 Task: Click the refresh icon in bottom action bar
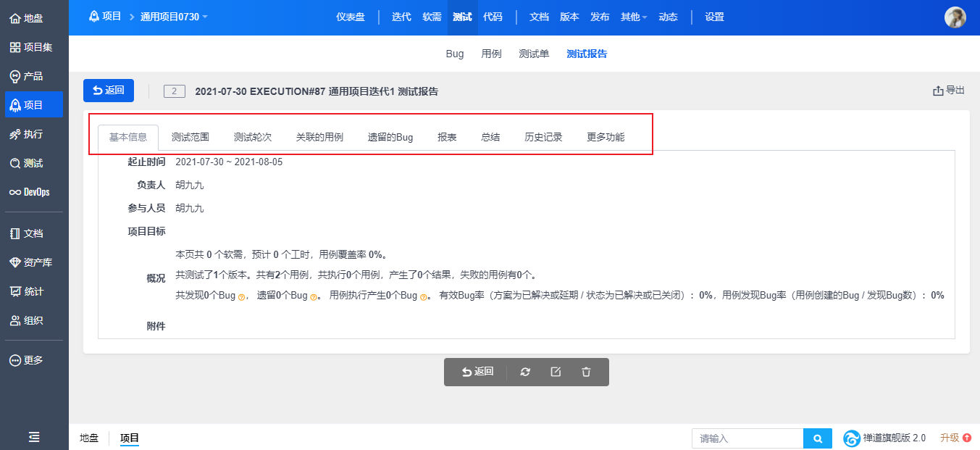525,372
